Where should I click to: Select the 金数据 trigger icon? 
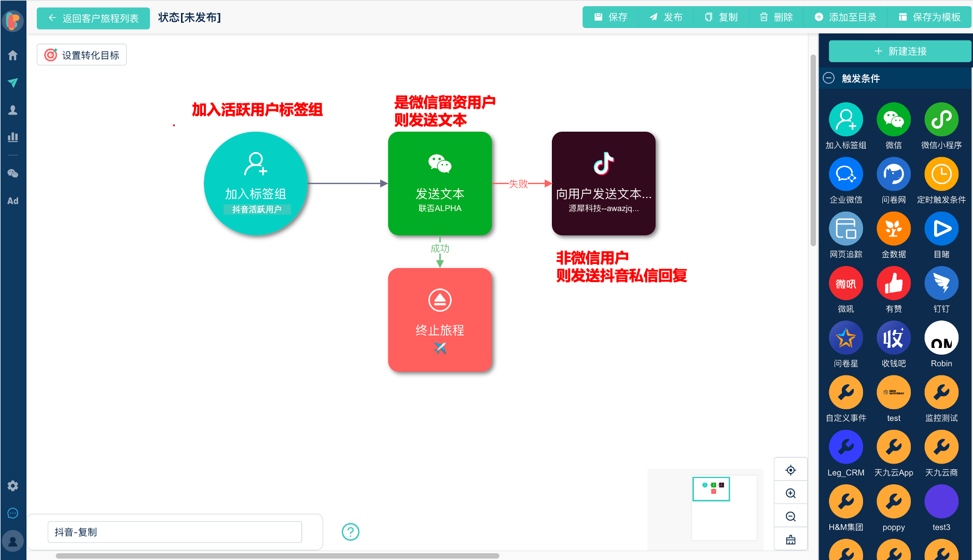(x=894, y=228)
